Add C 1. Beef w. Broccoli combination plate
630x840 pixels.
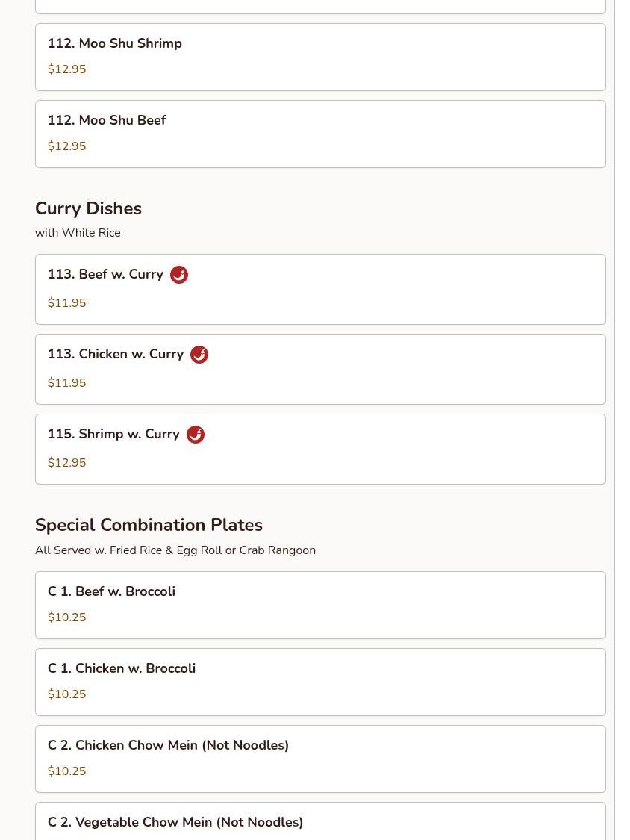(x=111, y=591)
